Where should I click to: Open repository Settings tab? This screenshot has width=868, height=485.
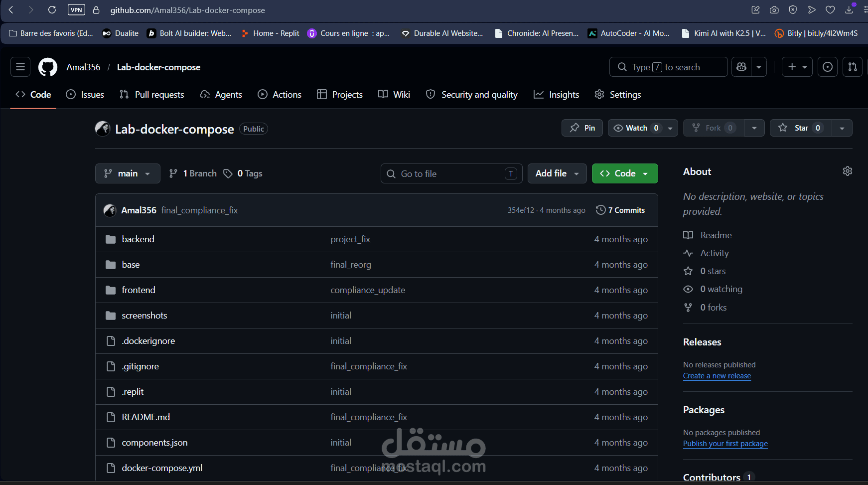pyautogui.click(x=618, y=95)
